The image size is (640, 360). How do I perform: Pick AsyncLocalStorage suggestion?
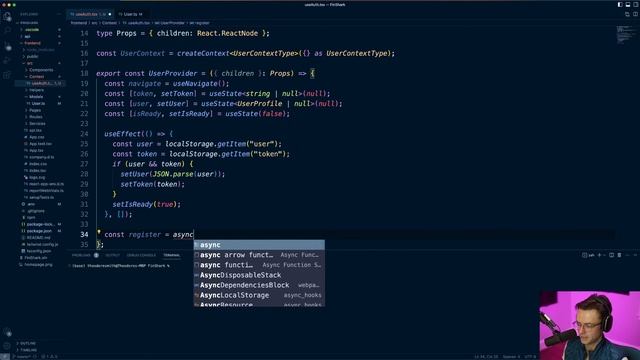[259, 295]
